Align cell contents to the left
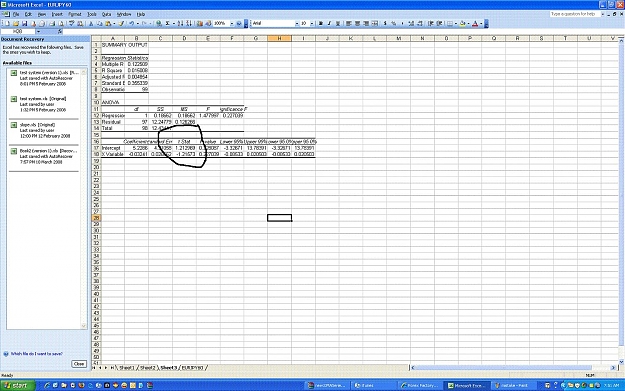625x391 pixels. coord(349,24)
